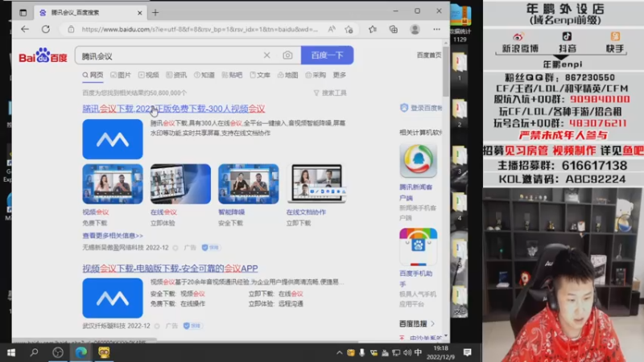Screen dimensions: 644x362
Task: Open the 在线会议 立即体验 thumbnail
Action: [x=180, y=184]
